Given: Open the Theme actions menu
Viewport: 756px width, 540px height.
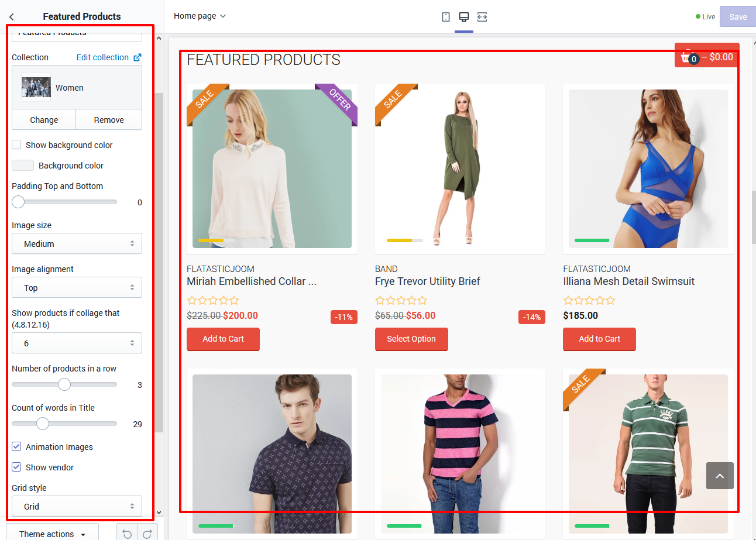Looking at the screenshot, I should tap(52, 534).
